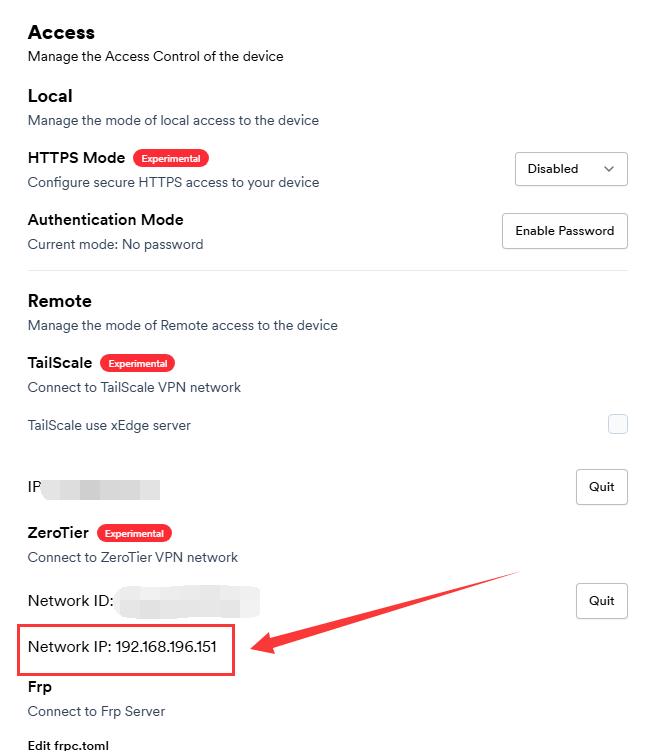Click the Authentication Mode label
This screenshot has width=659, height=751.
pyautogui.click(x=105, y=220)
